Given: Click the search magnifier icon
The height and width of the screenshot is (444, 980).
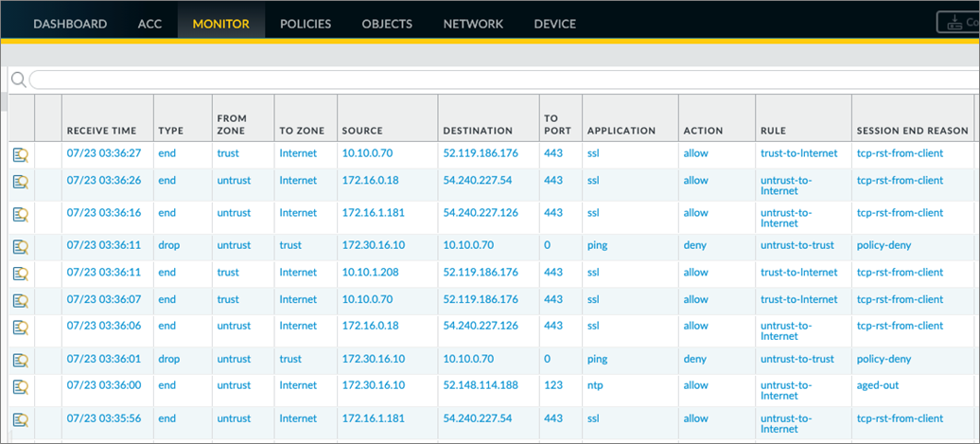Looking at the screenshot, I should (x=19, y=80).
